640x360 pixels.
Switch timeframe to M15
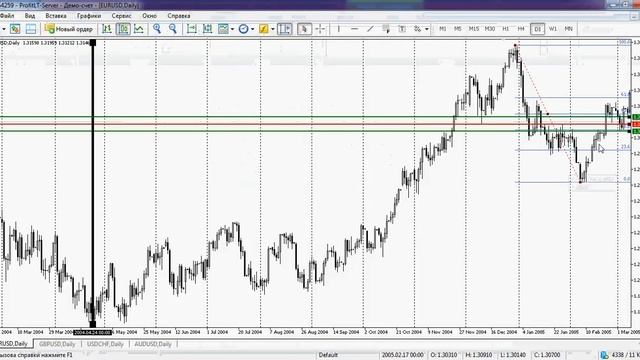point(473,29)
